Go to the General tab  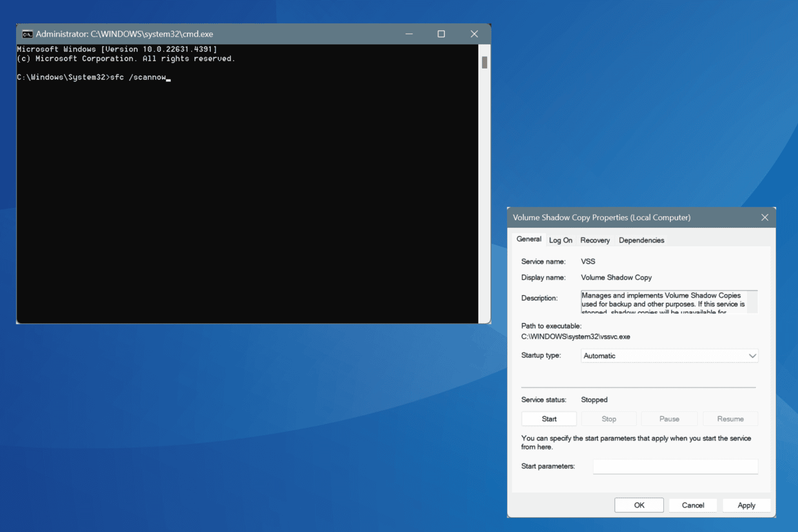[528, 239]
